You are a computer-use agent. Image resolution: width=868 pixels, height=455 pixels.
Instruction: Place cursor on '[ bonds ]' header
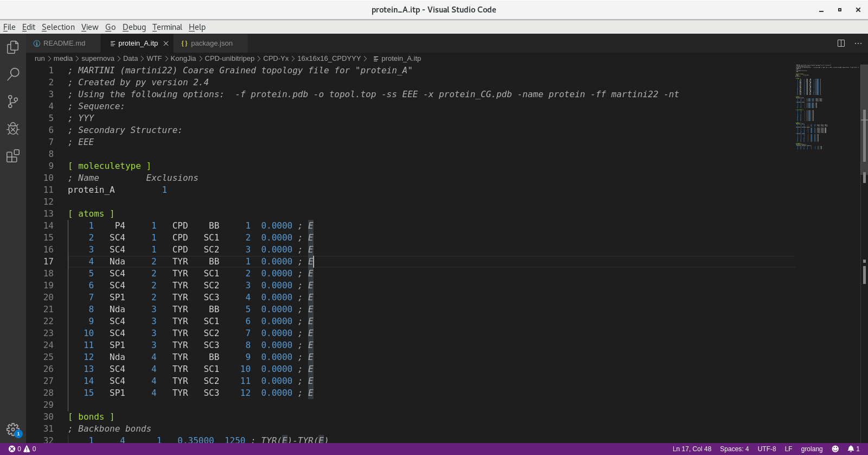91,417
